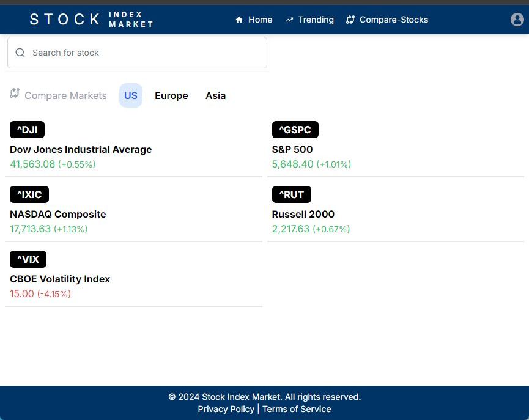Image resolution: width=529 pixels, height=420 pixels.
Task: Click the 2024 copyright footer text
Action: 264,397
